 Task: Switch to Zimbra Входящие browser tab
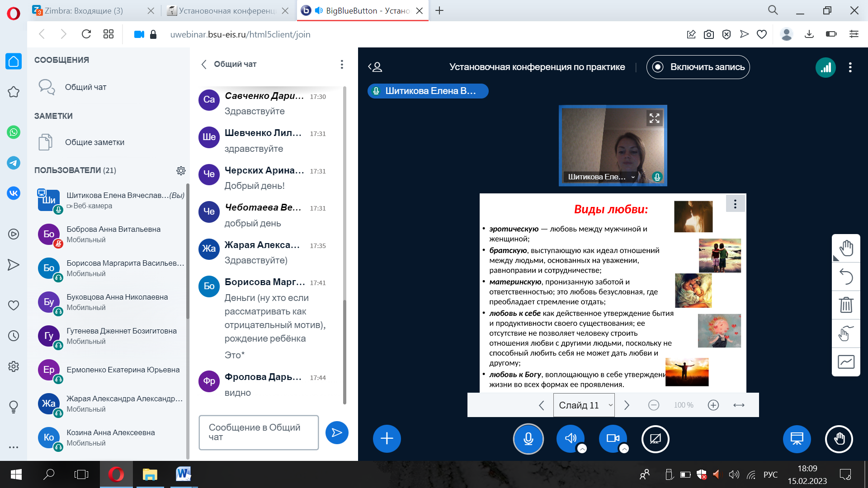point(84,10)
